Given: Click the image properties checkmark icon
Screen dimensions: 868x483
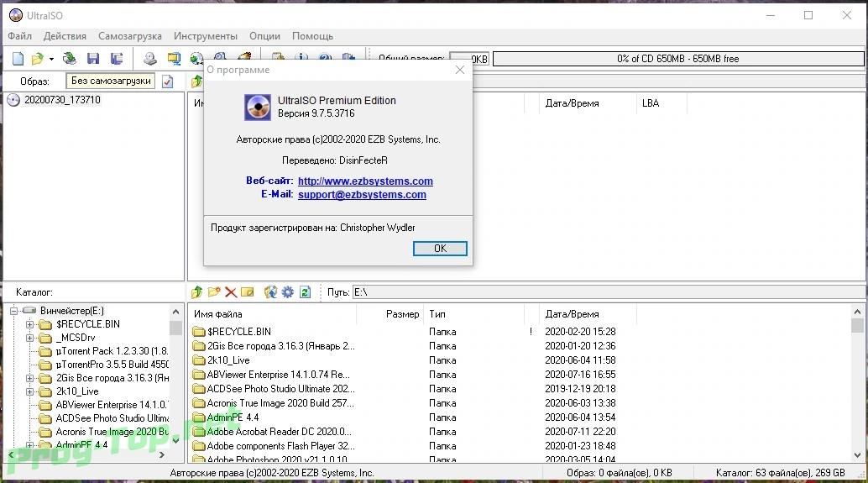Looking at the screenshot, I should (x=167, y=81).
